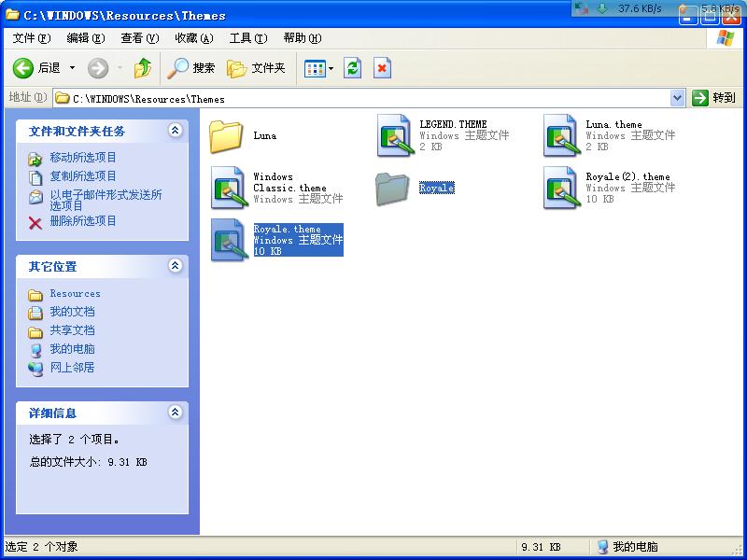Toggle the Folders (文件夹) pane

click(256, 68)
